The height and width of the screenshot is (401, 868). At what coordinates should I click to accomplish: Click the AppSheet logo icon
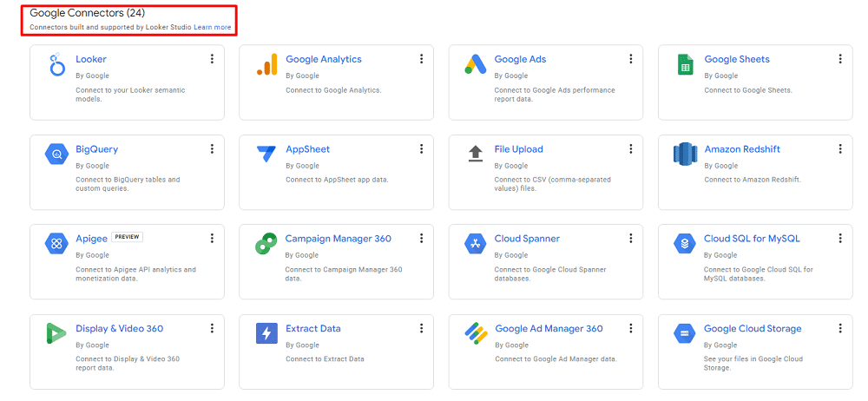click(266, 154)
